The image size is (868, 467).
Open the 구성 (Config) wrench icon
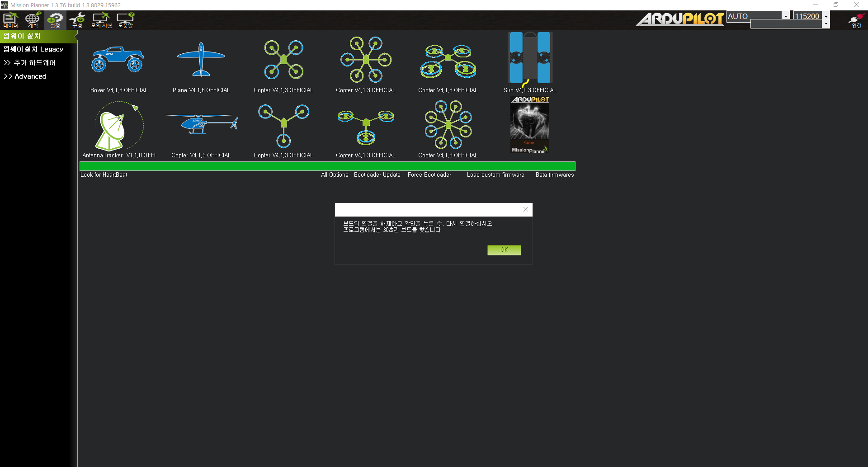[77, 20]
